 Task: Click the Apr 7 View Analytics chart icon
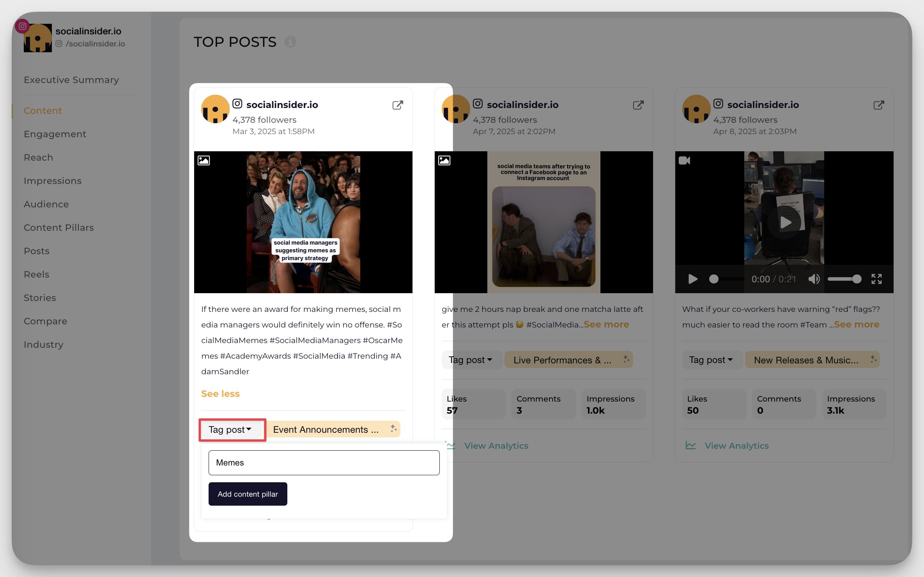[451, 445]
